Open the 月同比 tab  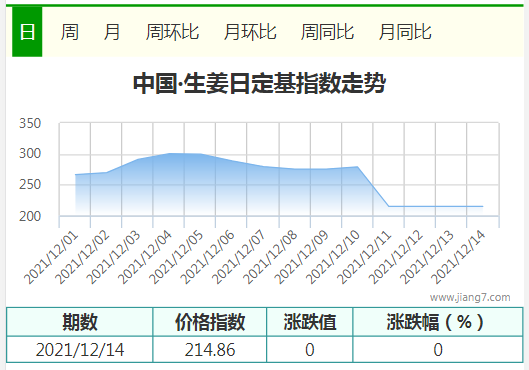[x=405, y=32]
